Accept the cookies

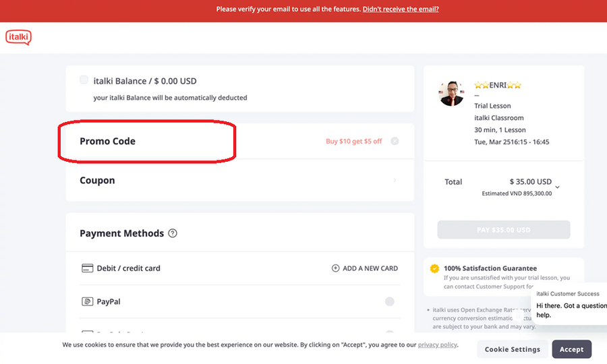pos(571,349)
